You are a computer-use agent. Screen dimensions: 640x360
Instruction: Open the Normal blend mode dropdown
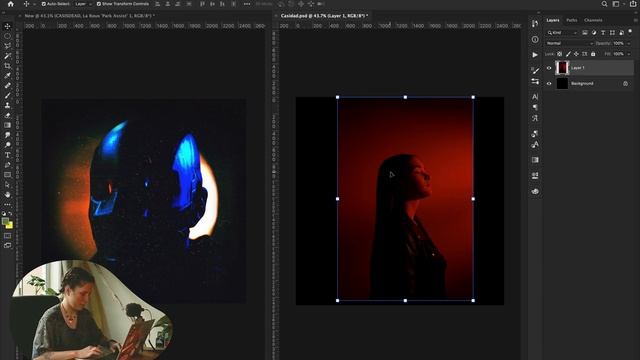pos(569,43)
